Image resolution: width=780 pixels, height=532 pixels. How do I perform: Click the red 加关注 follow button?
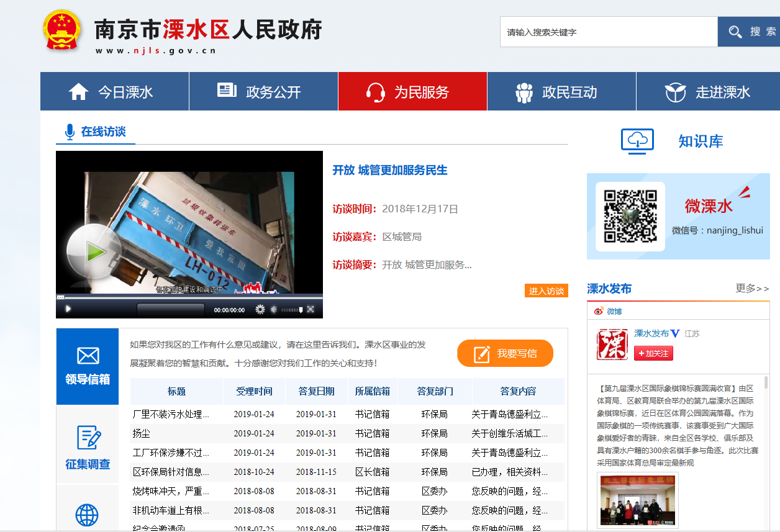[653, 353]
